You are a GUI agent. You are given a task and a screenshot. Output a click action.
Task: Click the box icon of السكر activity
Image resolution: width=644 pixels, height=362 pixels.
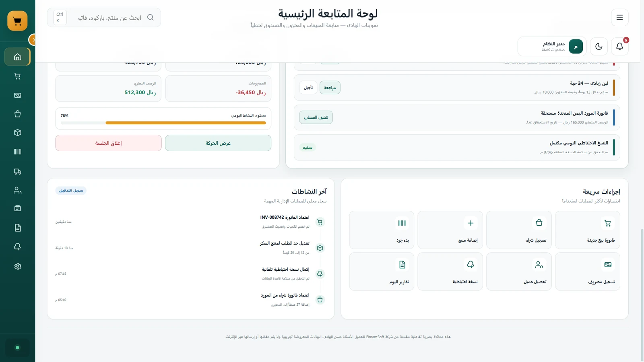click(320, 248)
